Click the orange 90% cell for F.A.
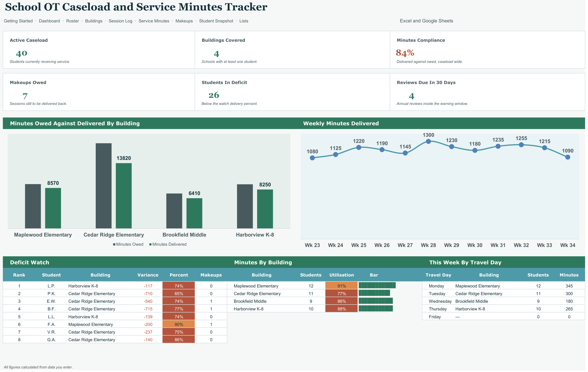The image size is (588, 372). point(179,324)
